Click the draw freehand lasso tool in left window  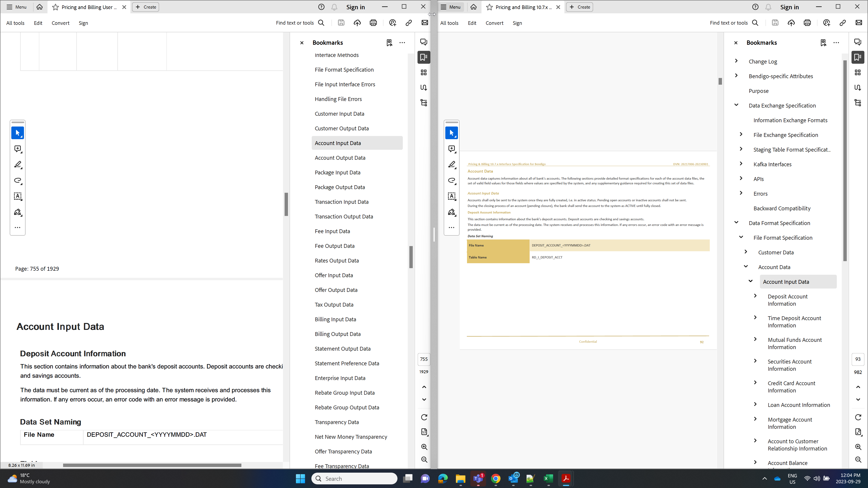tap(18, 180)
